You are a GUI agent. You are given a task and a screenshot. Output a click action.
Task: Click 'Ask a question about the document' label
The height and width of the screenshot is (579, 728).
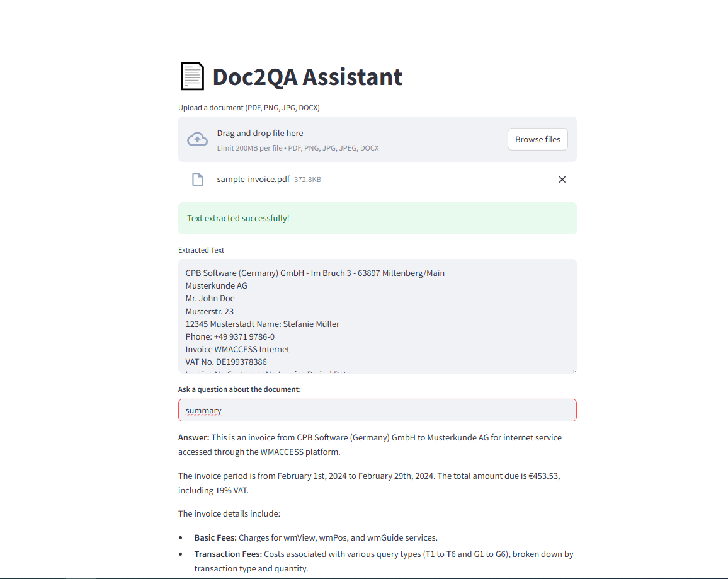pos(239,389)
